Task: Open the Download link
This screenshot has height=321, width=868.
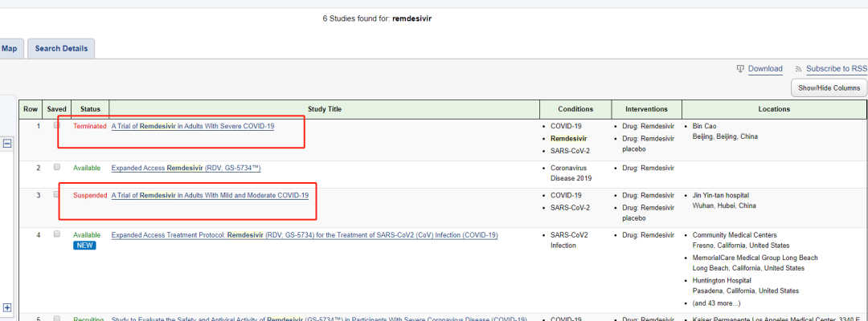Action: pyautogui.click(x=765, y=69)
